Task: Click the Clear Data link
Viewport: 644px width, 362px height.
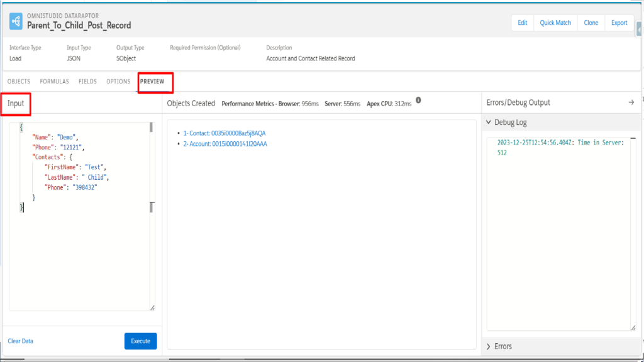Action: click(21, 341)
